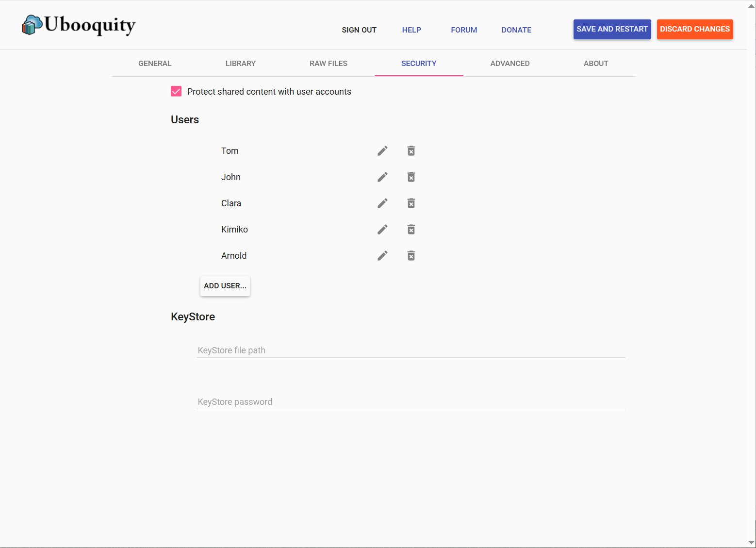
Task: Go to the Advanced tab
Action: (509, 64)
